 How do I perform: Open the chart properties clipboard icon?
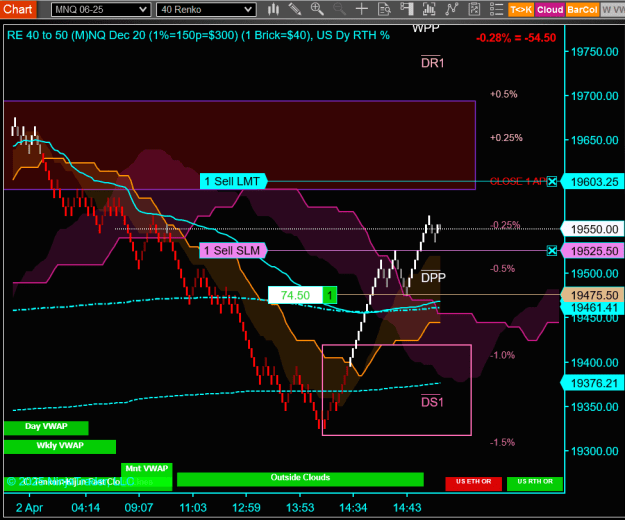coord(474,9)
